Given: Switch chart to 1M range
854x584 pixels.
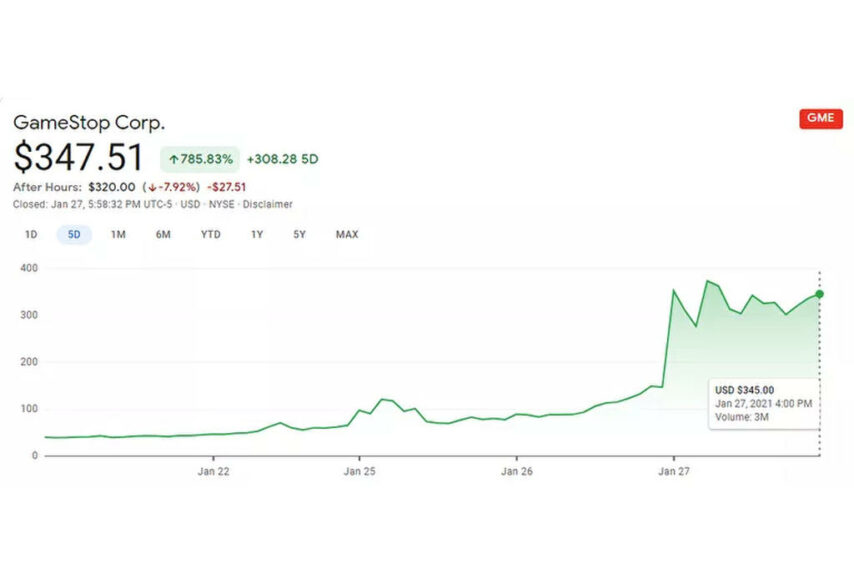Looking at the screenshot, I should point(118,235).
